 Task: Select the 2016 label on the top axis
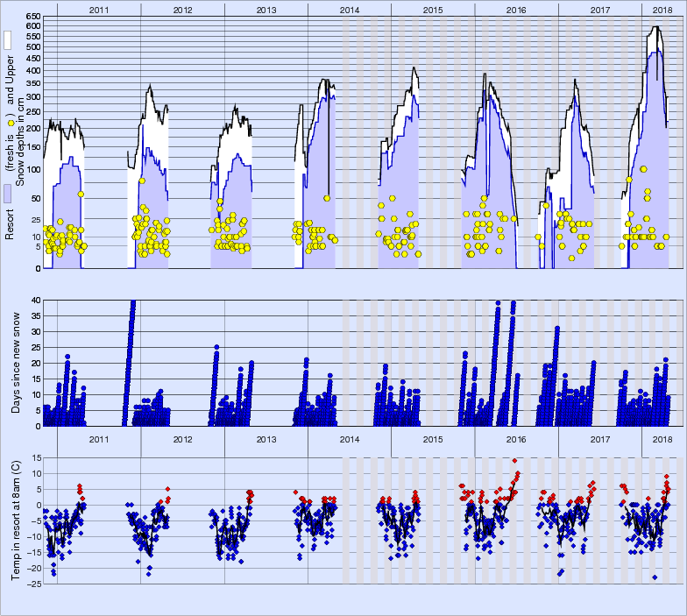tap(516, 9)
